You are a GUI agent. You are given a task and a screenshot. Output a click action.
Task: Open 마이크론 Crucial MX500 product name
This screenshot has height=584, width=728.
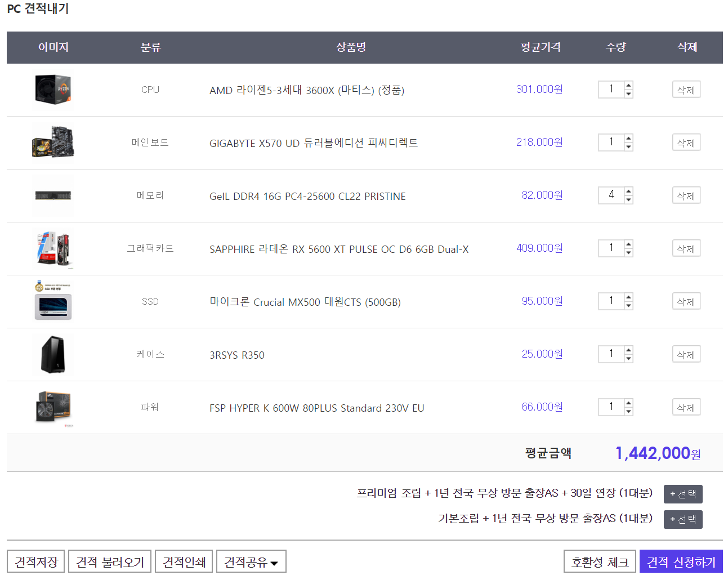tap(305, 302)
